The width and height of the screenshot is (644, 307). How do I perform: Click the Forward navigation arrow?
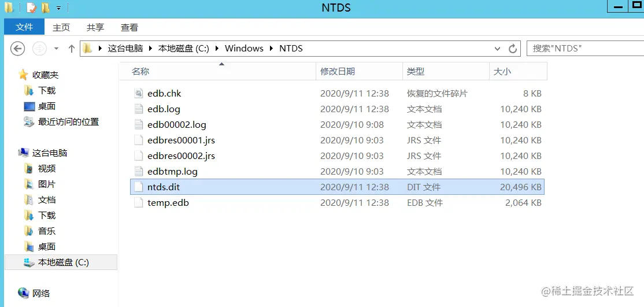pos(40,49)
